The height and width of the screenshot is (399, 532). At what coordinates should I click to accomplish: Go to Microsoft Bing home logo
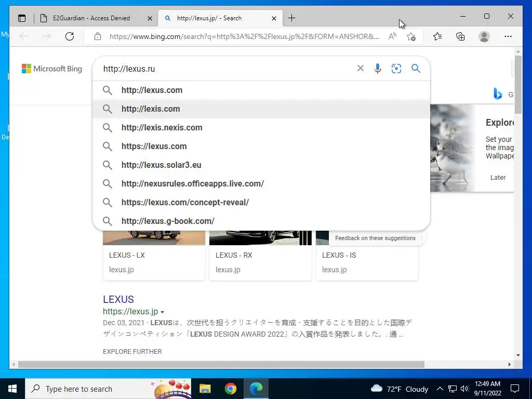[52, 69]
